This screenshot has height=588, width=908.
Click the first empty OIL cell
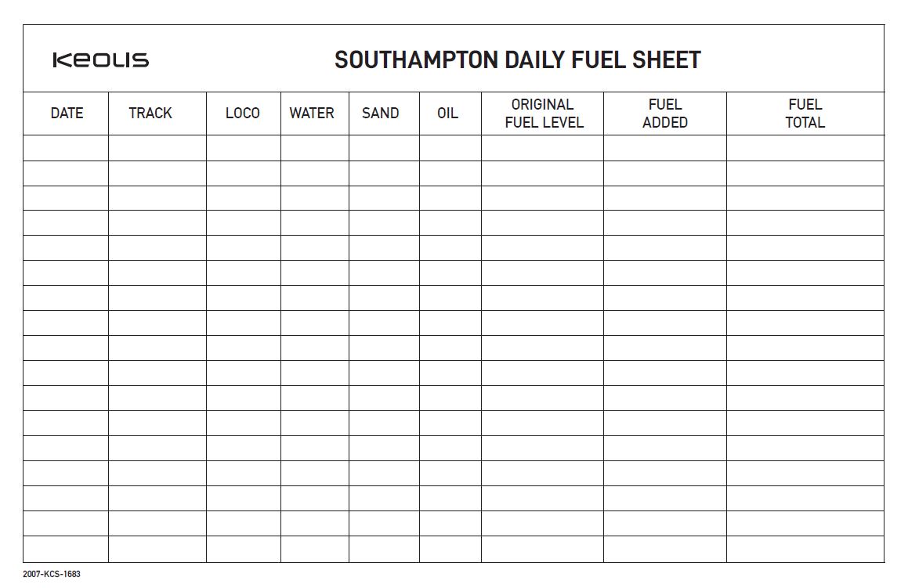pos(450,148)
